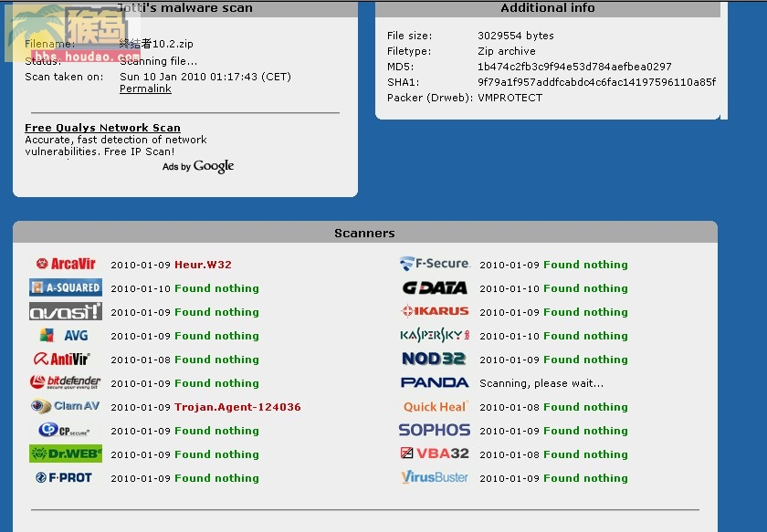Click the AVG scanner logo
The image size is (767, 532).
click(64, 336)
